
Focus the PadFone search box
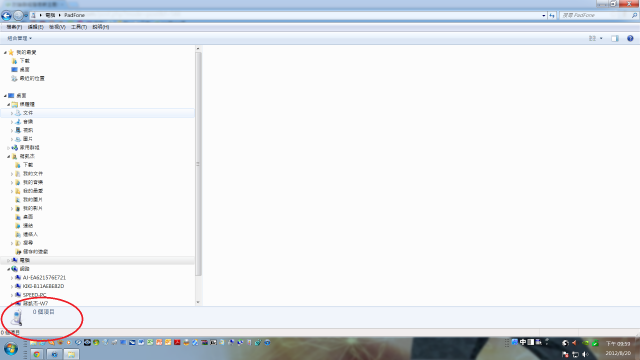(594, 15)
